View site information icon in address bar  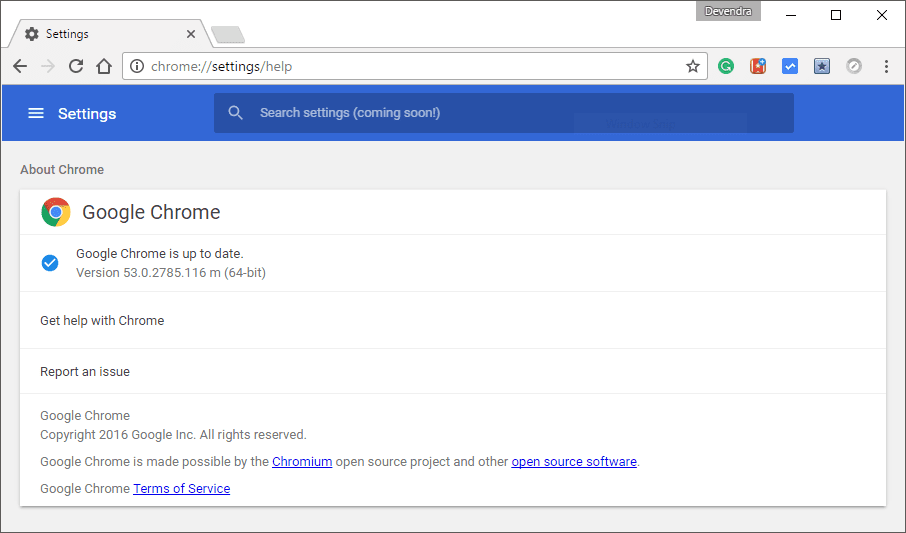(137, 66)
